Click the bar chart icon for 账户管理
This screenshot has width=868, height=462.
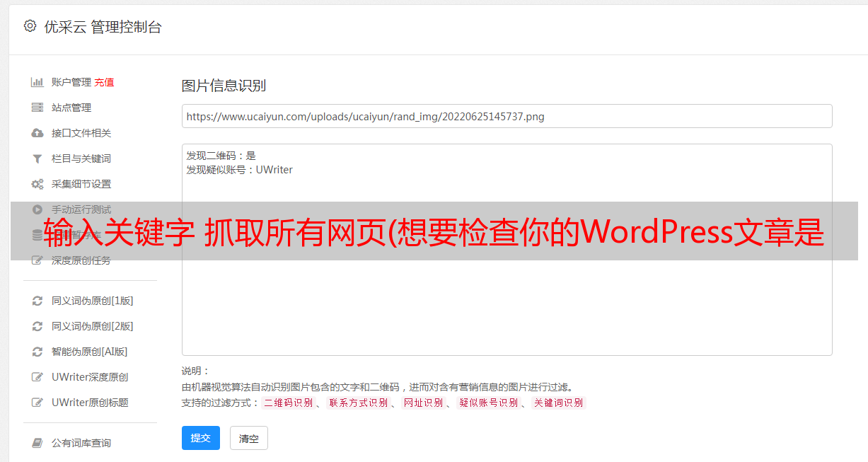click(37, 82)
